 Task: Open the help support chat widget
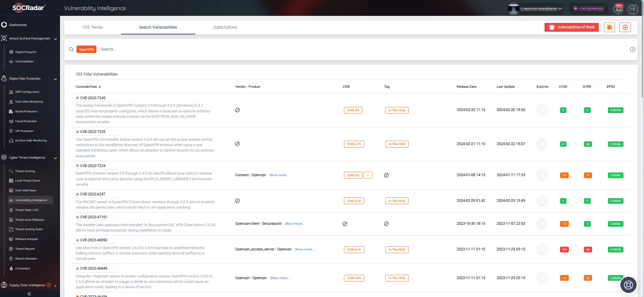pyautogui.click(x=628, y=285)
